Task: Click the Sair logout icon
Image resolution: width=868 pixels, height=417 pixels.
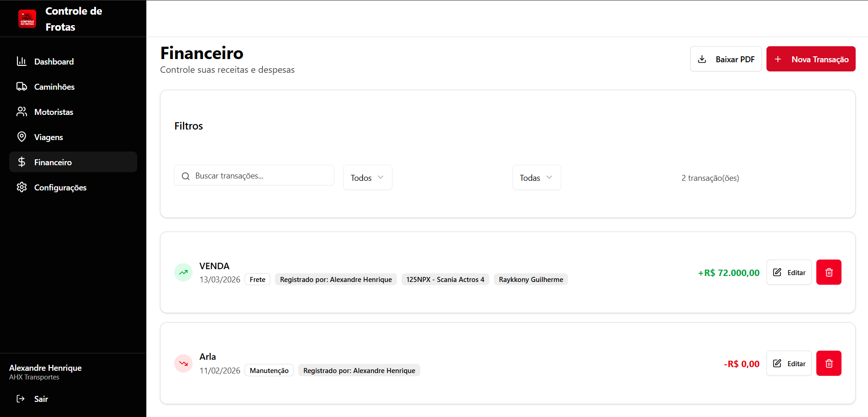Action: [21, 399]
